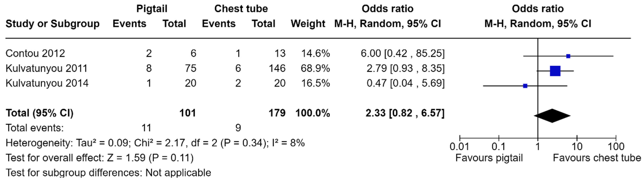Click the 68.9% weight value
Image resolution: width=644 pixels, height=182 pixels.
tap(315, 68)
